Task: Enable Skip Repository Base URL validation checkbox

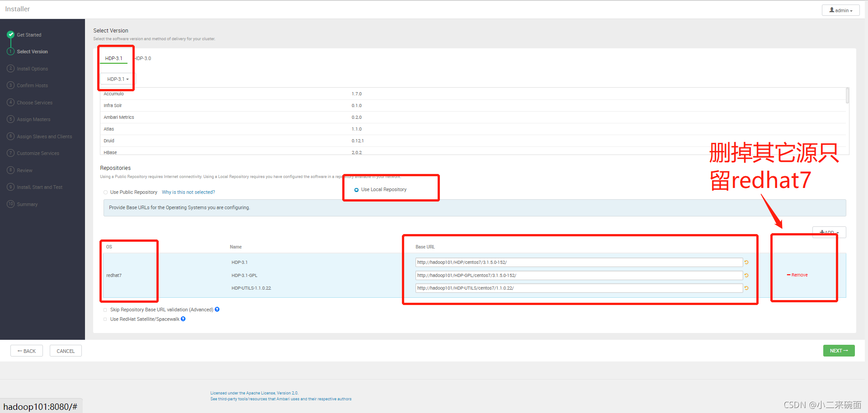Action: [105, 310]
